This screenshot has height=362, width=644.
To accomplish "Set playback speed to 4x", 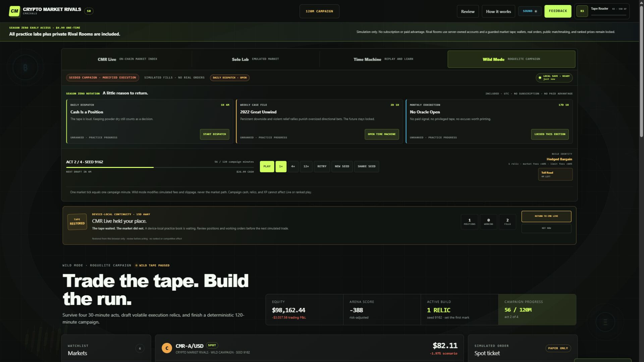I will point(293,167).
